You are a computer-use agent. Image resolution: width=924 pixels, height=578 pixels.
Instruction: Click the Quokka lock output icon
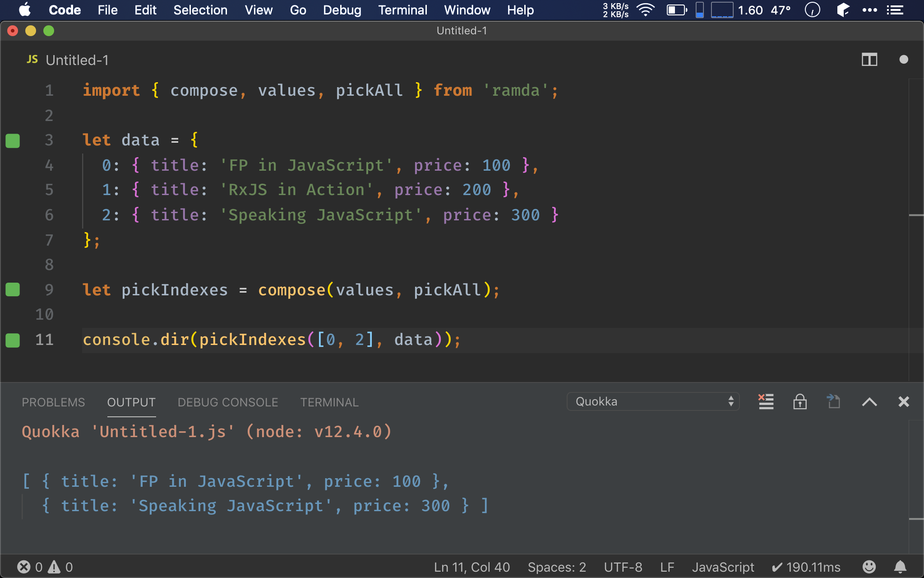[x=799, y=401]
